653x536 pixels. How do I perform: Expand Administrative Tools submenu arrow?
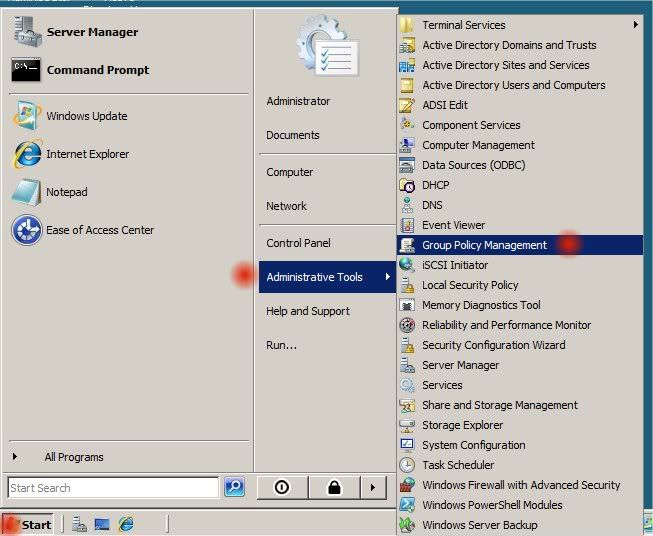tap(388, 277)
